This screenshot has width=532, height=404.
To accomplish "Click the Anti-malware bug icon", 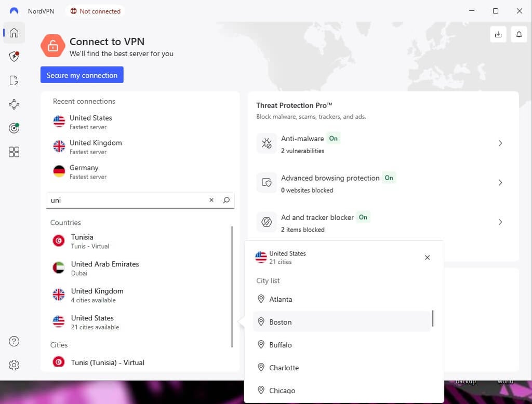I will [x=267, y=143].
